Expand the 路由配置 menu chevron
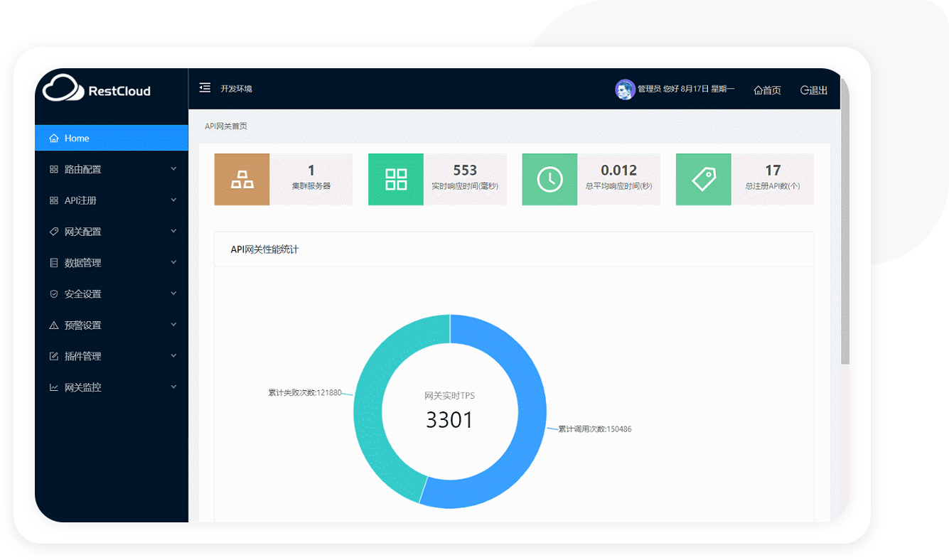This screenshot has width=949, height=560. [173, 169]
